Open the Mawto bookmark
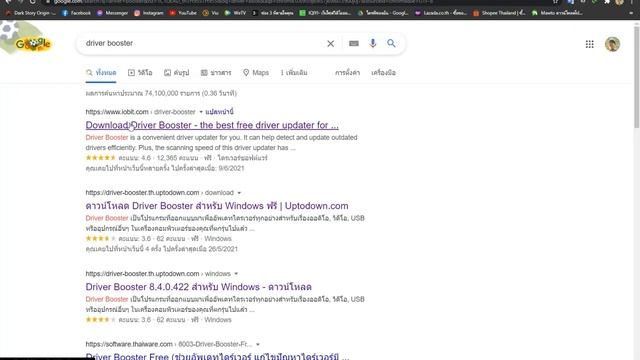The height and width of the screenshot is (360, 640). (558, 13)
